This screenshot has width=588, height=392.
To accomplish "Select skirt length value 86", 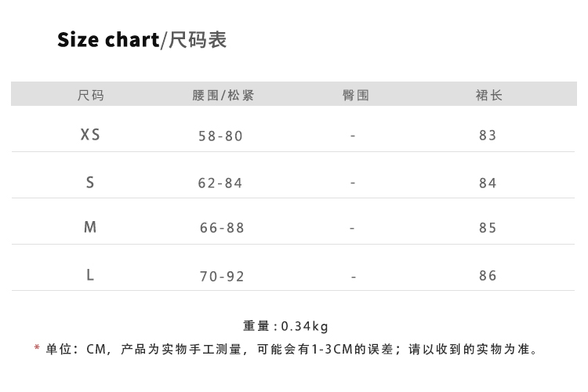I will click(x=488, y=276).
